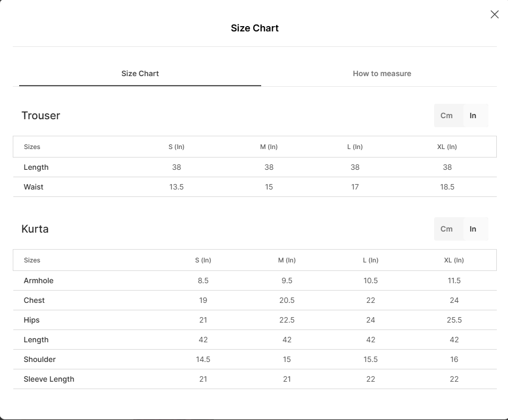The height and width of the screenshot is (420, 508).
Task: Click the Trouser XL (In) column header
Action: (x=447, y=146)
